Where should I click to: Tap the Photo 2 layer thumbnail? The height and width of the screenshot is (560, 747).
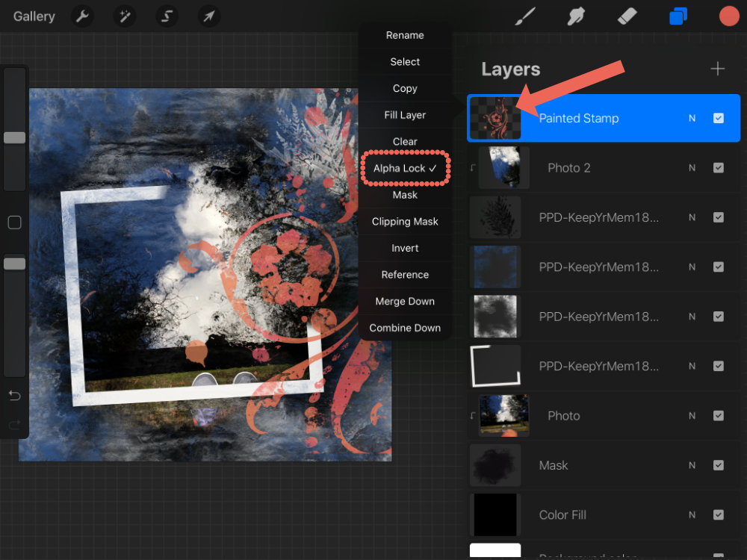[504, 167]
